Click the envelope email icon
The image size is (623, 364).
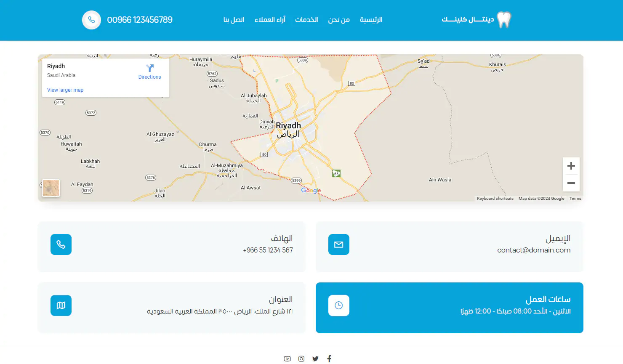click(338, 244)
